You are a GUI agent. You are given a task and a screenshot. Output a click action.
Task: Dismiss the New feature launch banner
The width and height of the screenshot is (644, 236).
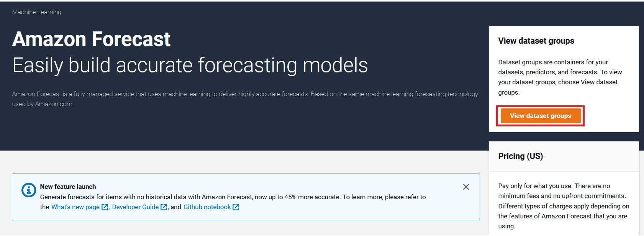[466, 187]
